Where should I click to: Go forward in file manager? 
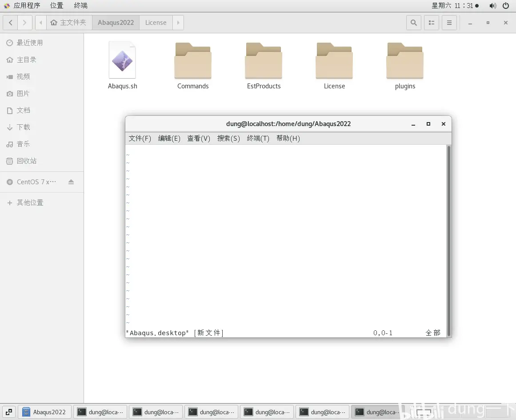[25, 23]
